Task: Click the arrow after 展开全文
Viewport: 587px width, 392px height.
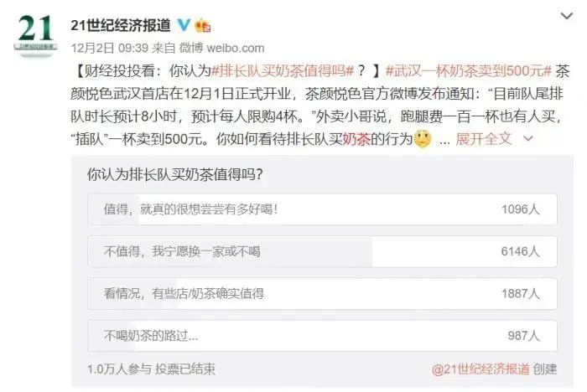Action: 527,139
